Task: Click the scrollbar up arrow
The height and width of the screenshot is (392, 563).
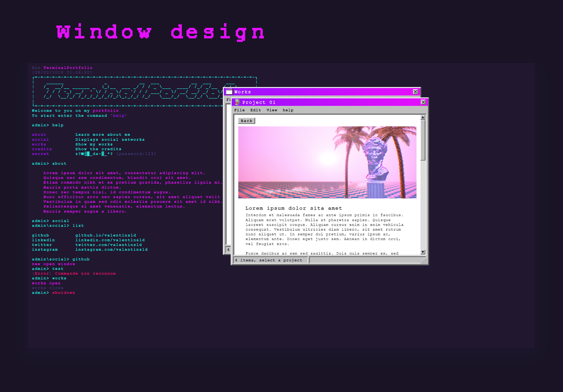Action: coord(423,118)
